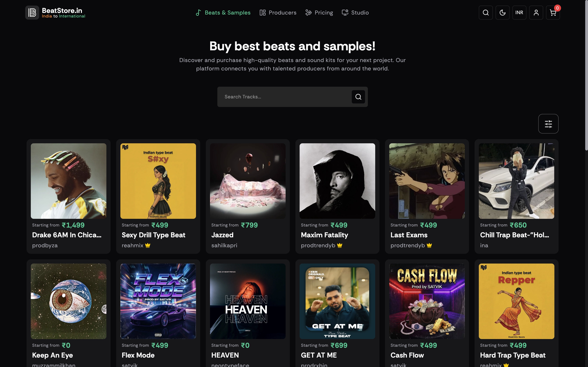The width and height of the screenshot is (588, 367).
Task: Submit search with the search bar magnifier button
Action: (x=358, y=97)
